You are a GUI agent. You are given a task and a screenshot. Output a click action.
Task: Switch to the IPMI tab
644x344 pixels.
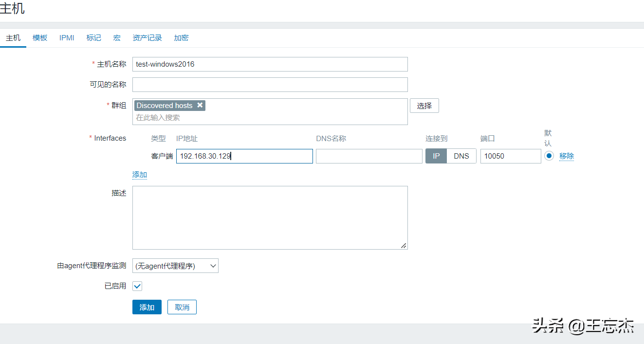tap(67, 37)
